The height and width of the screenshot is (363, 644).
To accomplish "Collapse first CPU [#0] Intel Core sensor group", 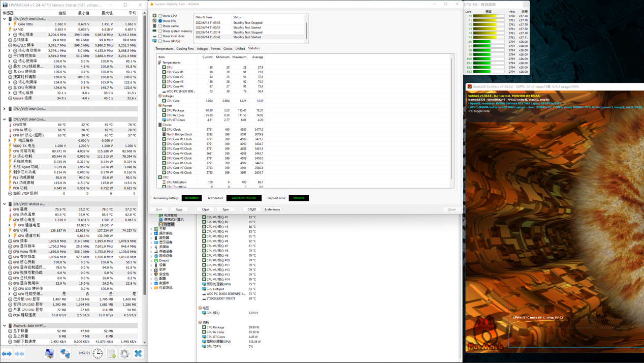I will click(x=5, y=19).
